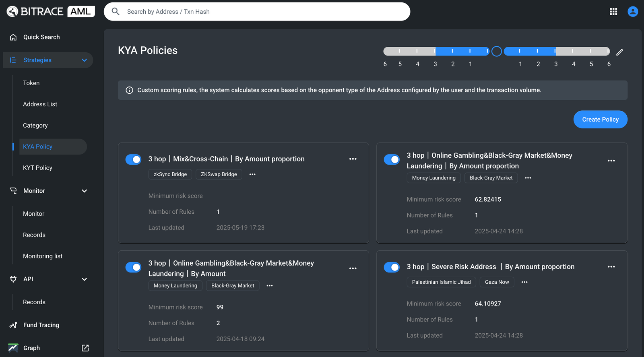This screenshot has height=357, width=644.
Task: Open the user profile avatar icon
Action: (633, 12)
